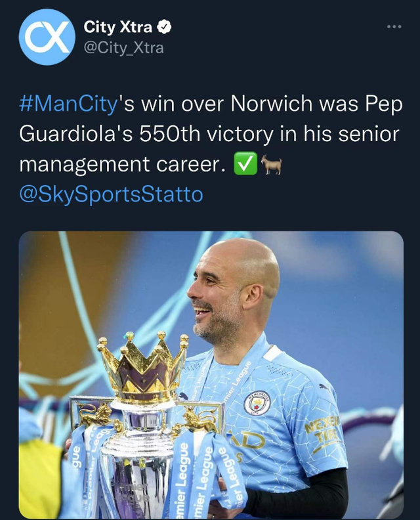Click the City Xtra display name

pyautogui.click(x=118, y=27)
